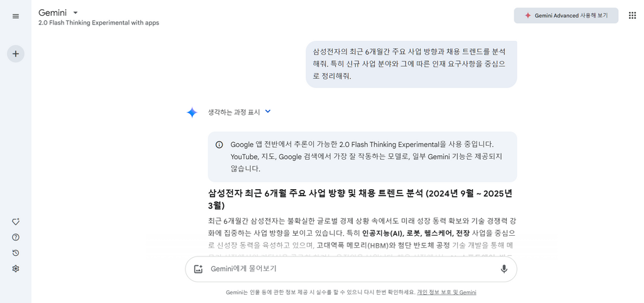The image size is (644, 303).
Task: Open the Gemini model dropdown arrow
Action: [75, 13]
